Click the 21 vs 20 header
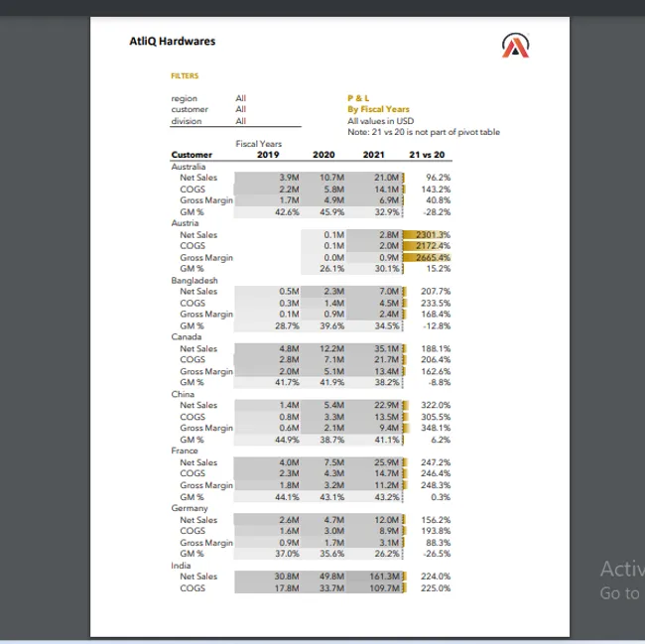Screen dimensions: 645x644 pyautogui.click(x=427, y=155)
